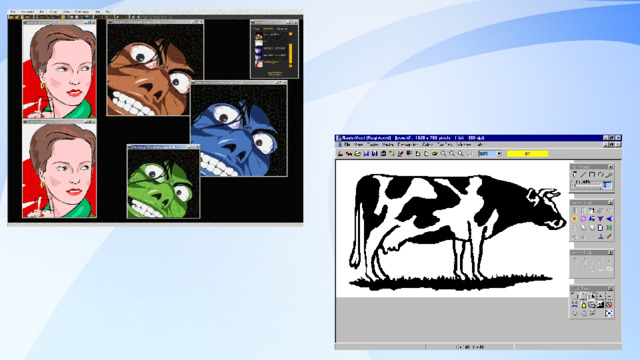Switch to the highlighted middle tab in dark panel
This screenshot has width=640, height=360.
268,29
